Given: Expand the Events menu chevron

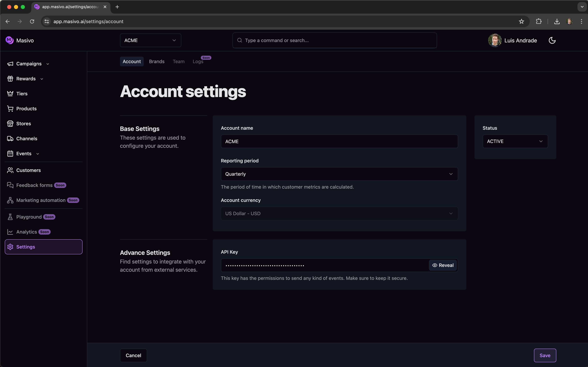Looking at the screenshot, I should (38, 154).
